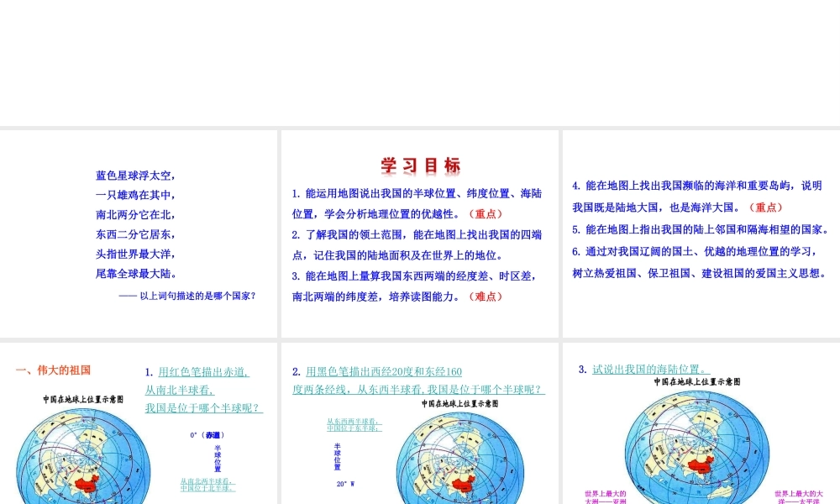Viewport: 840px width, 504px height.
Task: Click the map title 中国在地球上位置示意图 on slide 3
Action: click(x=697, y=382)
